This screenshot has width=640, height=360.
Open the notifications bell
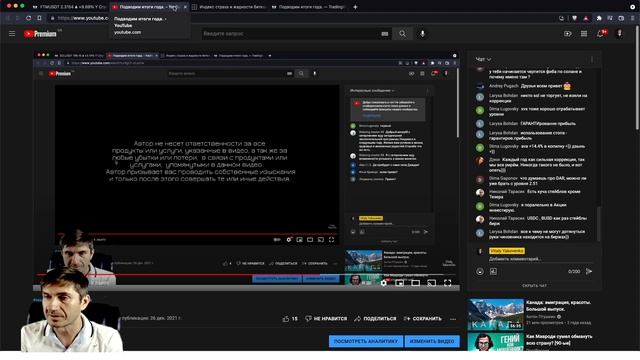click(600, 34)
